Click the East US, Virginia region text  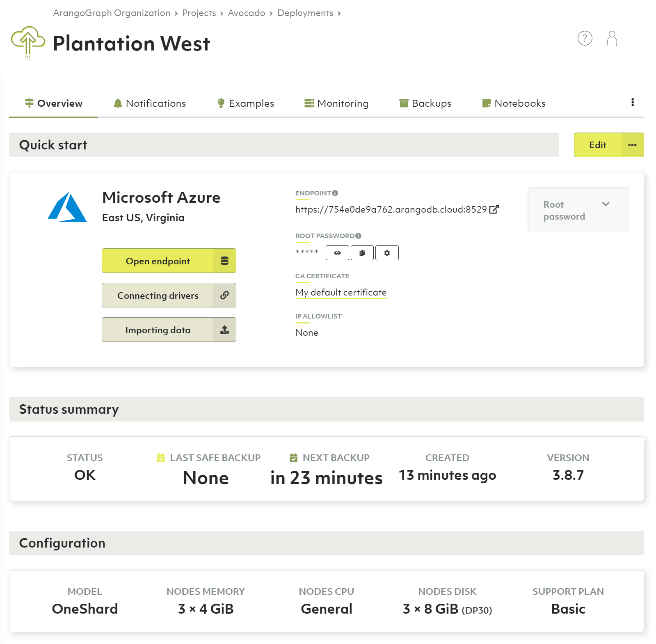143,218
